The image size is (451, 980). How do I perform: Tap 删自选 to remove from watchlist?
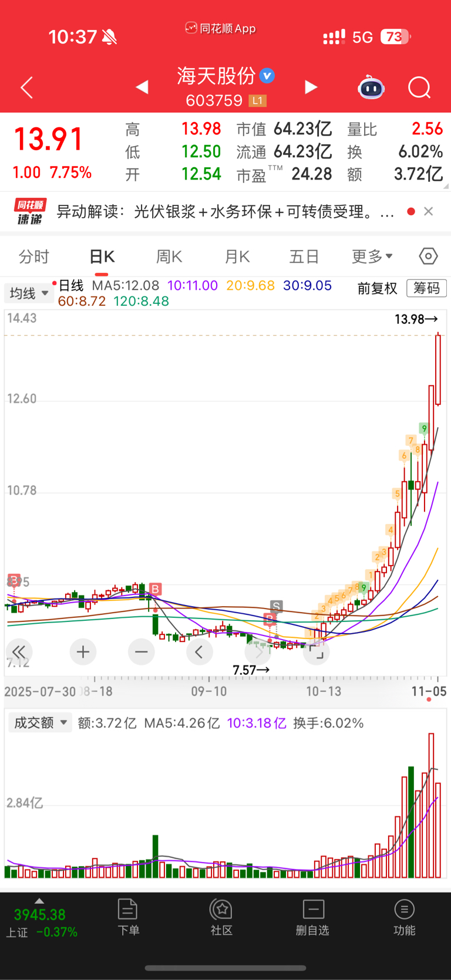coord(312,917)
